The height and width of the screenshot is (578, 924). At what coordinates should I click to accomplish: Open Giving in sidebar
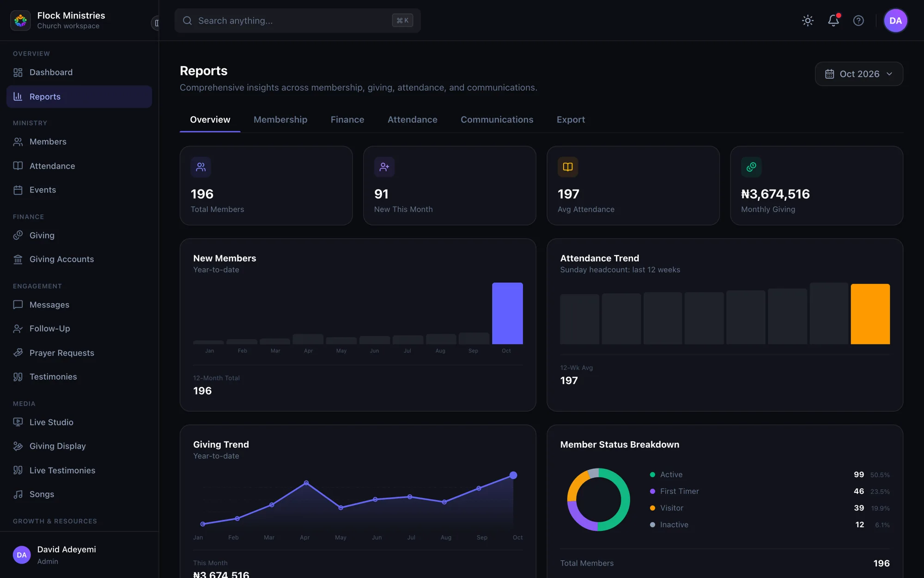click(79, 235)
